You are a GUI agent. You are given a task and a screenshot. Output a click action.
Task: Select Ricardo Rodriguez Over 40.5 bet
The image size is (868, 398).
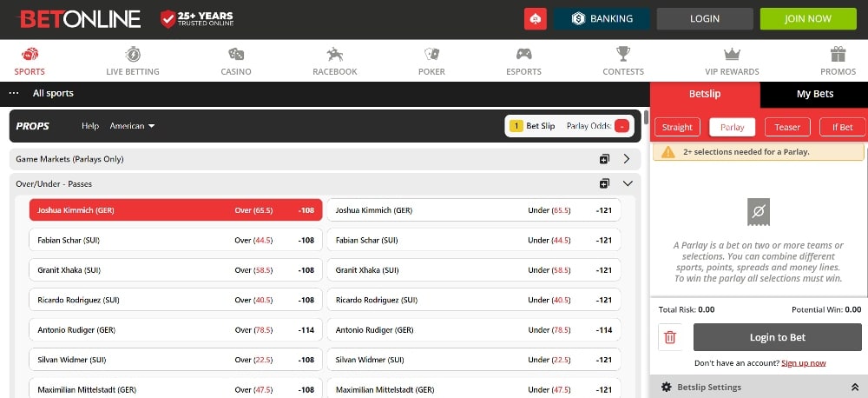coord(175,300)
